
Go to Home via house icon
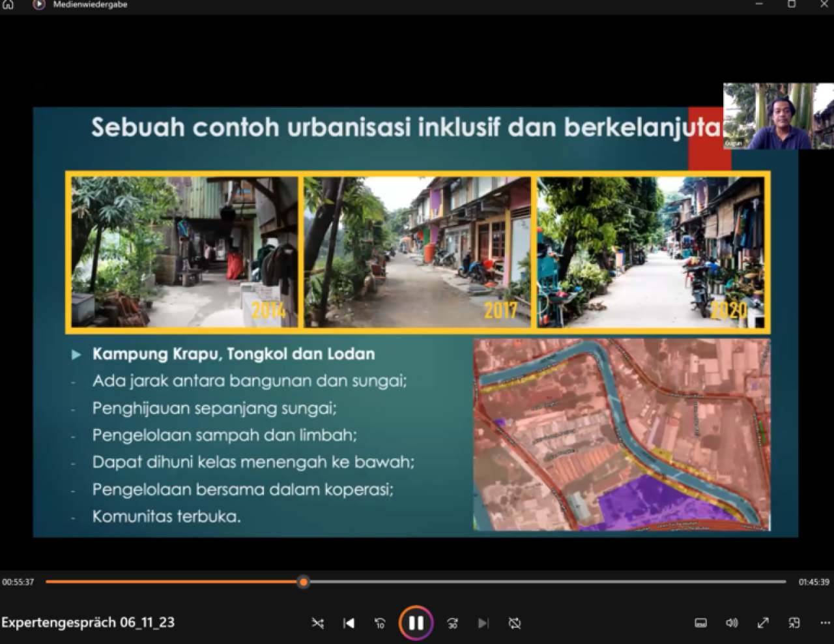[x=8, y=5]
